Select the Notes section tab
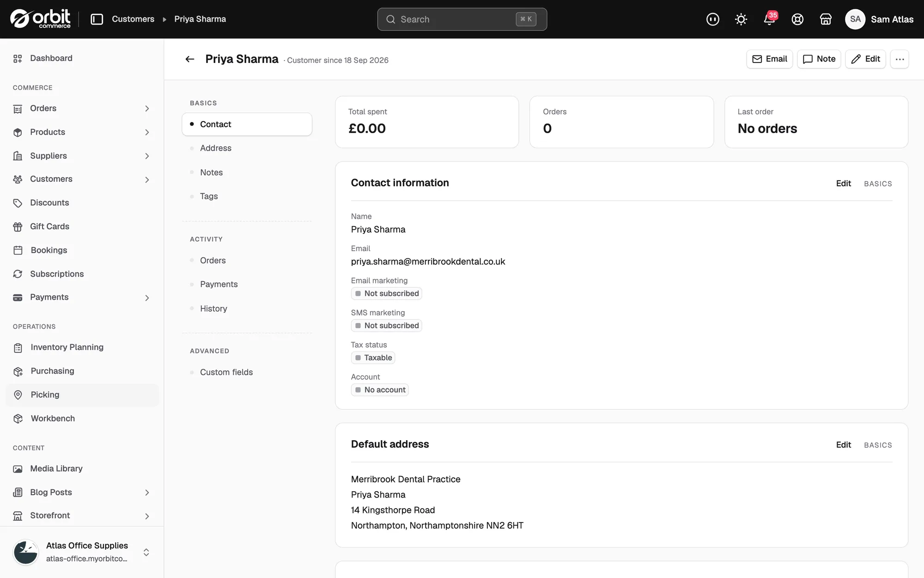The image size is (924, 578). point(247,172)
